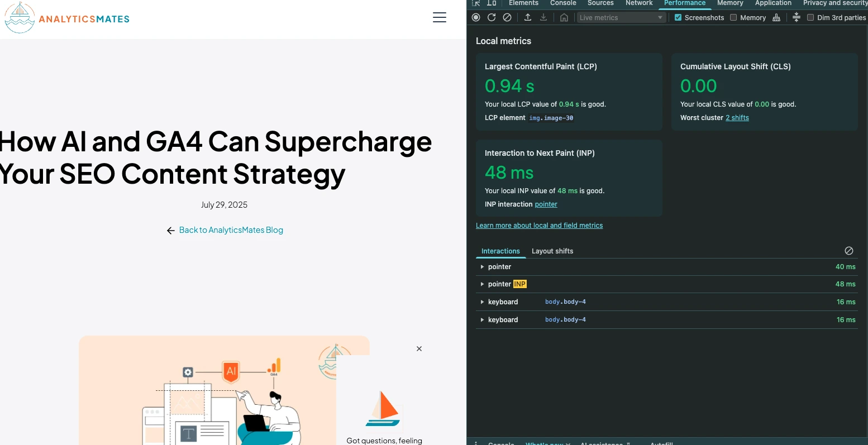Switch to the Console tab in the top bar
The image size is (868, 445).
click(x=563, y=3)
